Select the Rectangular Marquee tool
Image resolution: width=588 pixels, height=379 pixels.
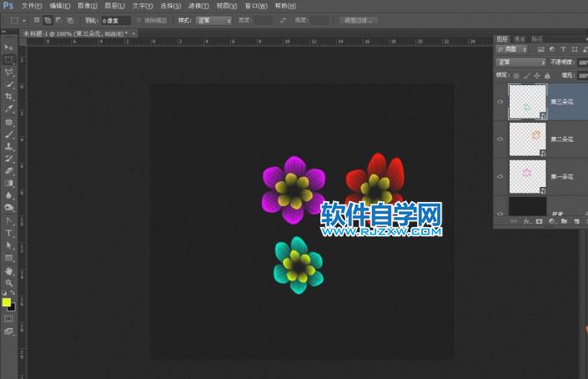coord(8,59)
